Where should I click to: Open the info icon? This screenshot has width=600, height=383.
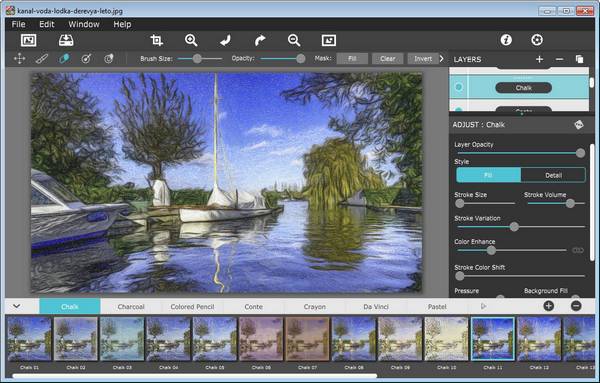(x=506, y=40)
